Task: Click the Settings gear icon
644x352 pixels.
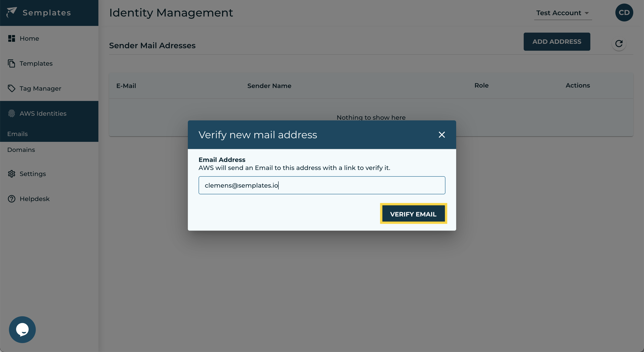Action: pos(11,174)
